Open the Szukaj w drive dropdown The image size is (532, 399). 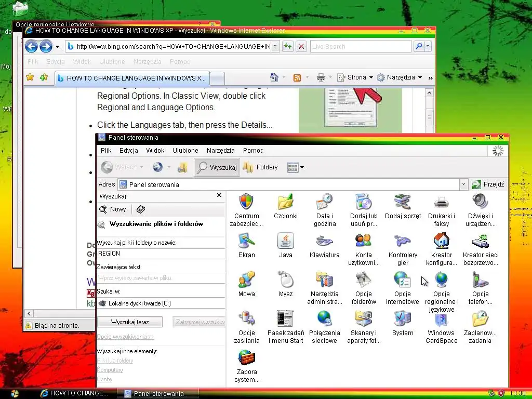161,303
